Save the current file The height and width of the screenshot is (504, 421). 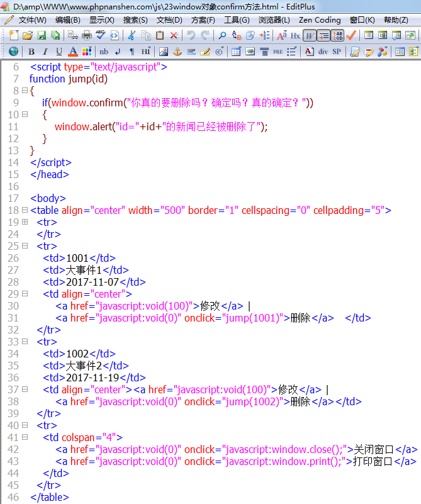(42, 35)
